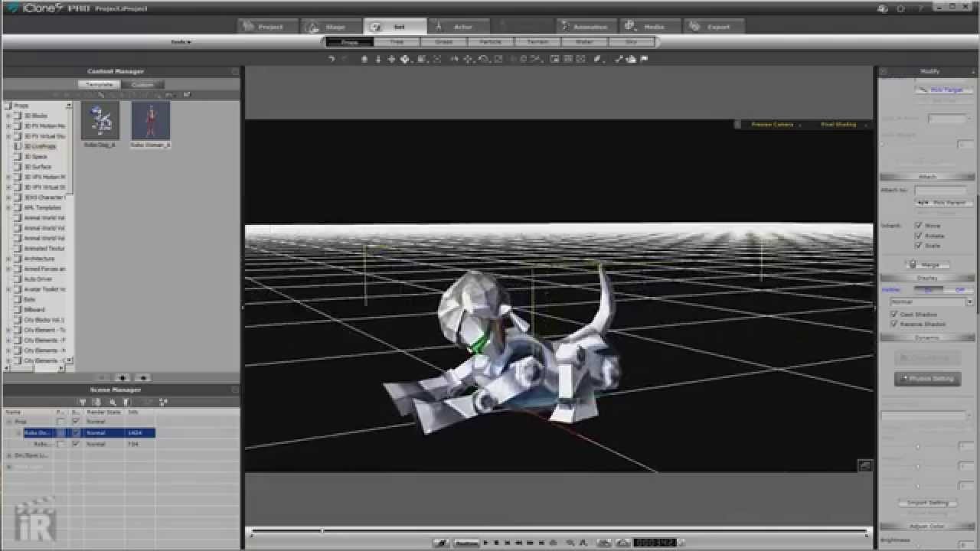Screen dimensions: 980x551
Task: Select the Sky sub-tab
Action: (x=631, y=42)
